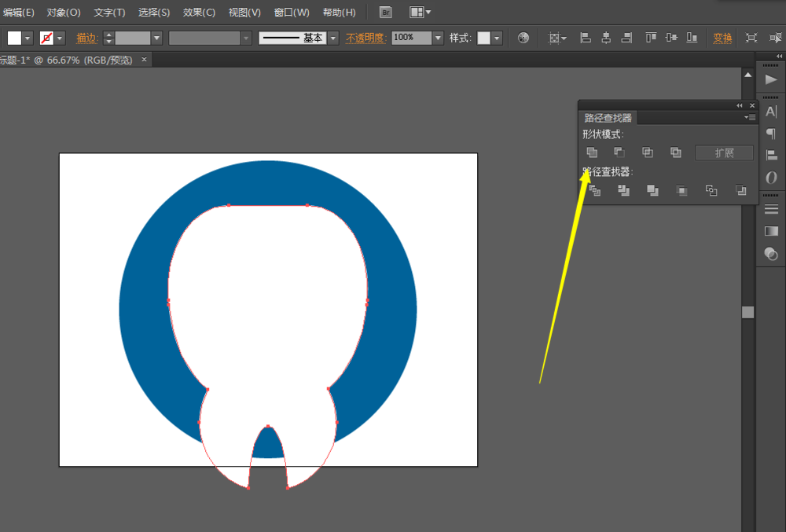This screenshot has width=786, height=532.
Task: Open the 文字(T) menu
Action: click(109, 13)
